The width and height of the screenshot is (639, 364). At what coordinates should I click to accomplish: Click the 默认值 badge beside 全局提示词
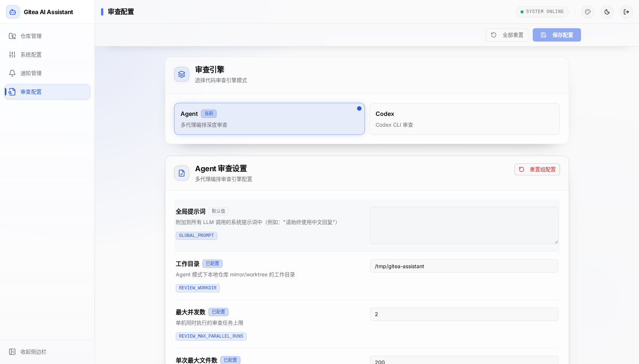pyautogui.click(x=218, y=211)
